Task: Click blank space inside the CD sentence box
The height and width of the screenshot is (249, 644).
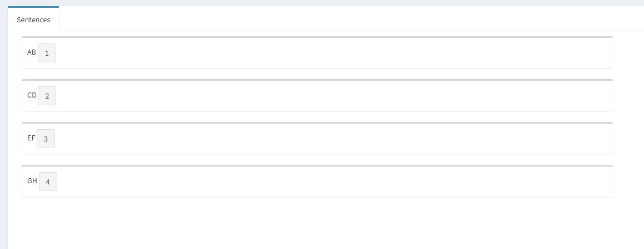Action: 334,96
